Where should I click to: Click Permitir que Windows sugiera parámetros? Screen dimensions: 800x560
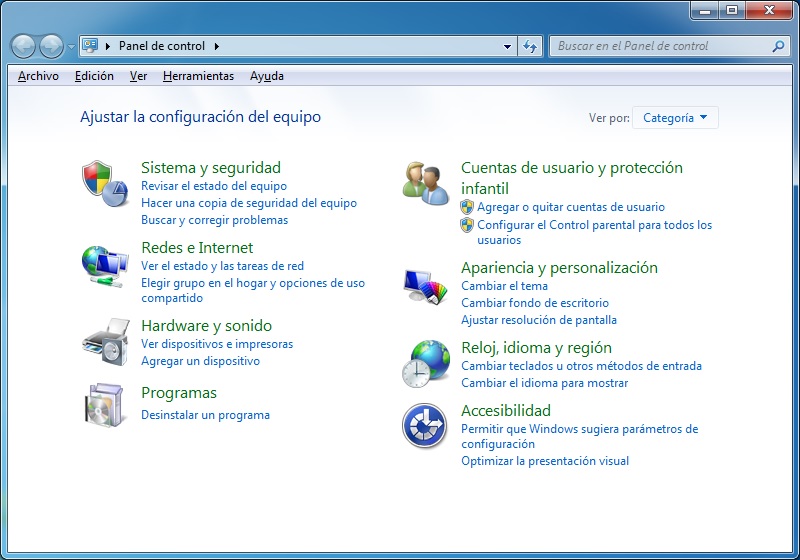click(580, 436)
